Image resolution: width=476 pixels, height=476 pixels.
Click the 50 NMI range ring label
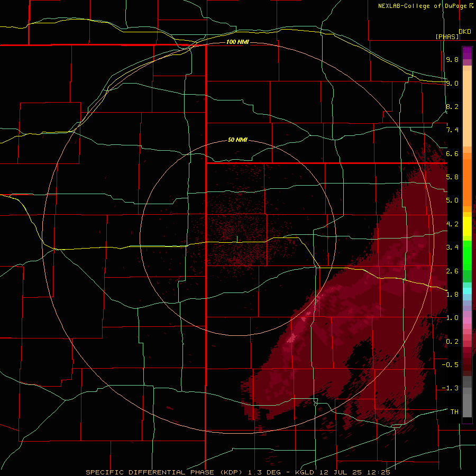click(x=237, y=140)
